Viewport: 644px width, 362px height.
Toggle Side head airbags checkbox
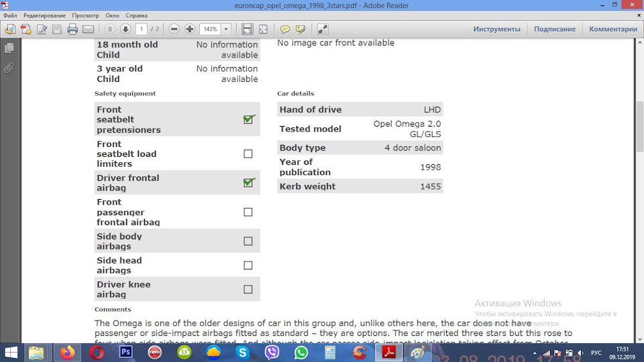(248, 265)
